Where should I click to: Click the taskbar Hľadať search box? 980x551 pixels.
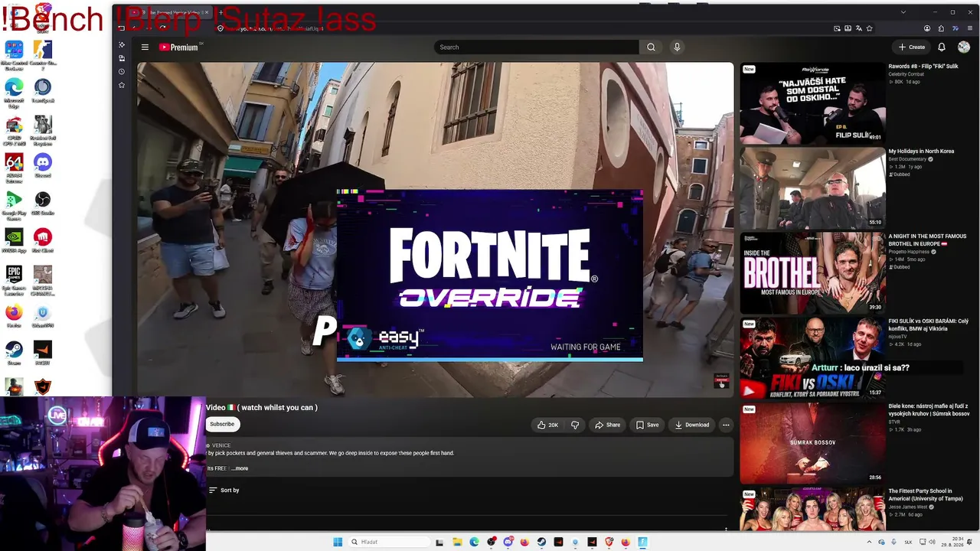click(388, 542)
